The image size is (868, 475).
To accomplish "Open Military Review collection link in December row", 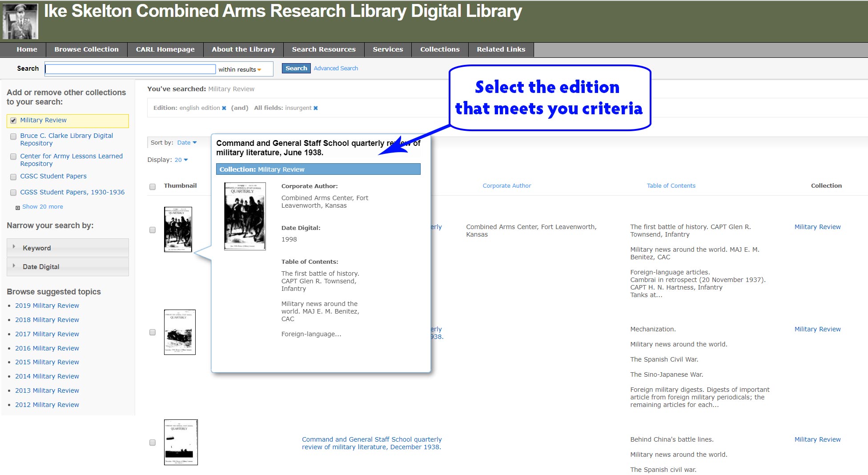I will [x=817, y=439].
